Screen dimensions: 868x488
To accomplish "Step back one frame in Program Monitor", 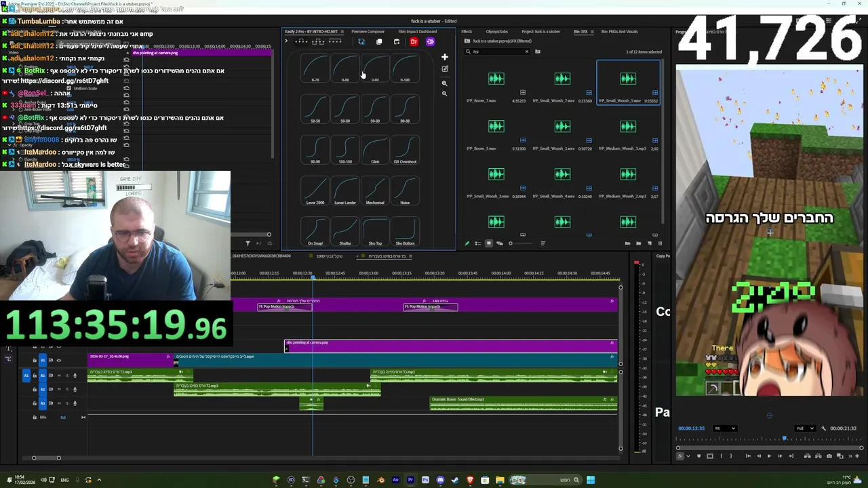I will coord(759,456).
